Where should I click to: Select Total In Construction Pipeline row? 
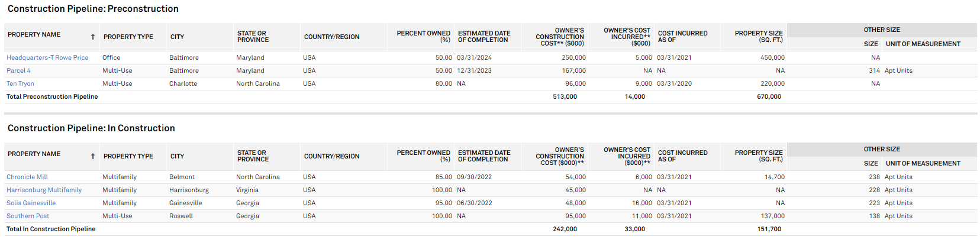point(491,229)
